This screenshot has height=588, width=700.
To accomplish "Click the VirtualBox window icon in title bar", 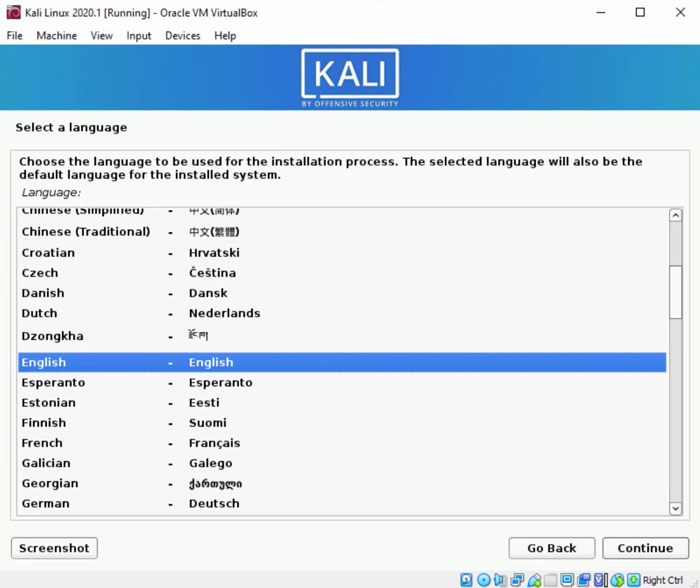I will coord(13,12).
